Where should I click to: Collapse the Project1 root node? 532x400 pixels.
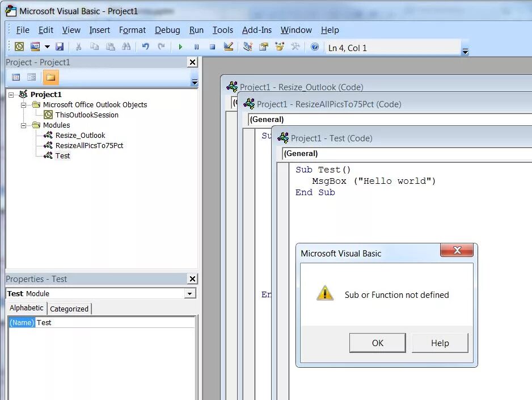(11, 95)
